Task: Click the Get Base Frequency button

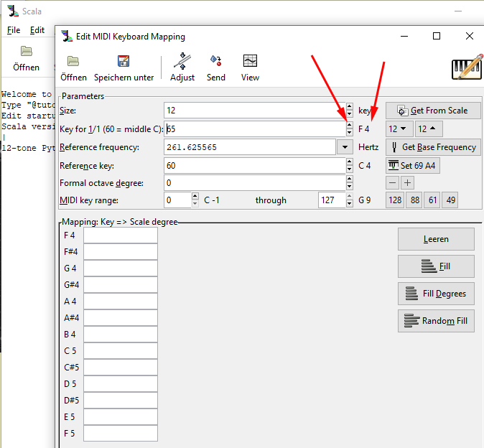Action: tap(433, 147)
